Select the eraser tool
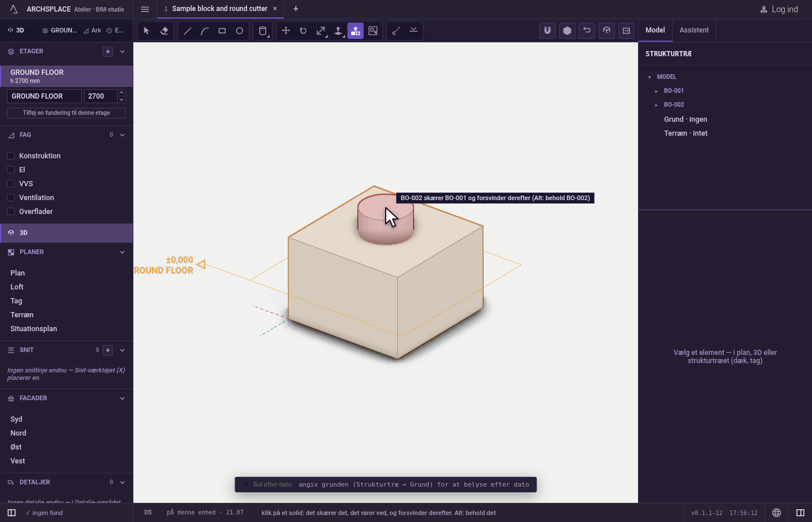 [x=164, y=31]
